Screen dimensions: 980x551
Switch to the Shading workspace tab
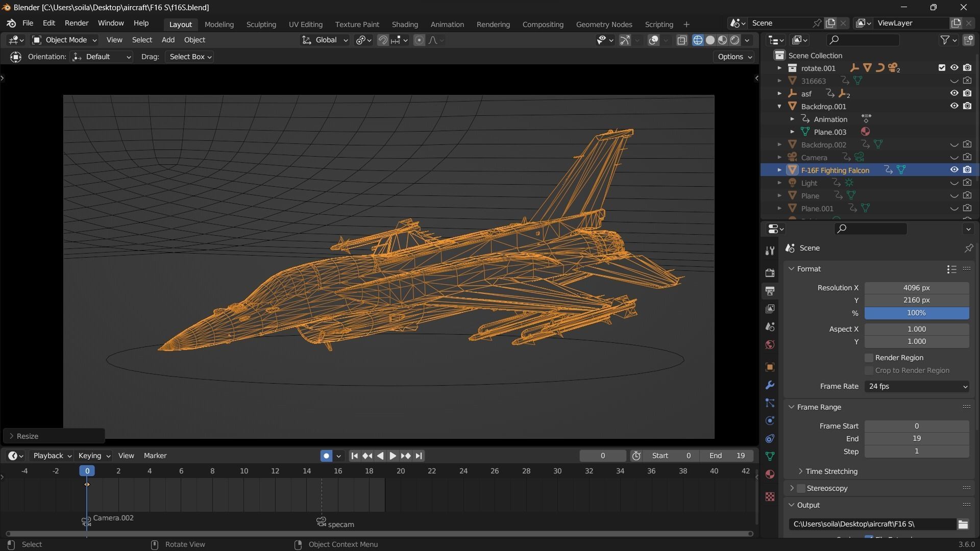[405, 24]
